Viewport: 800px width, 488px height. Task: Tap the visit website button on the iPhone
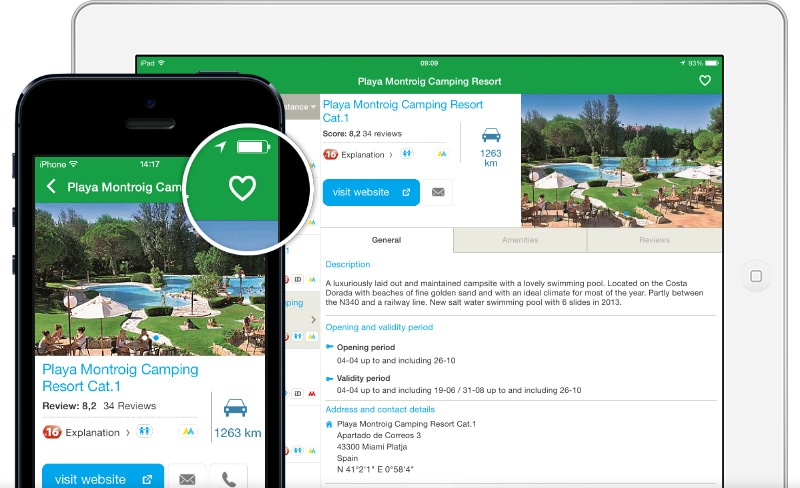tap(103, 479)
